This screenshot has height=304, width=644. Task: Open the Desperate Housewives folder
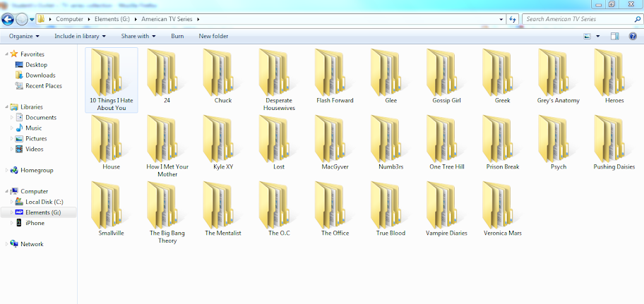[x=279, y=80]
